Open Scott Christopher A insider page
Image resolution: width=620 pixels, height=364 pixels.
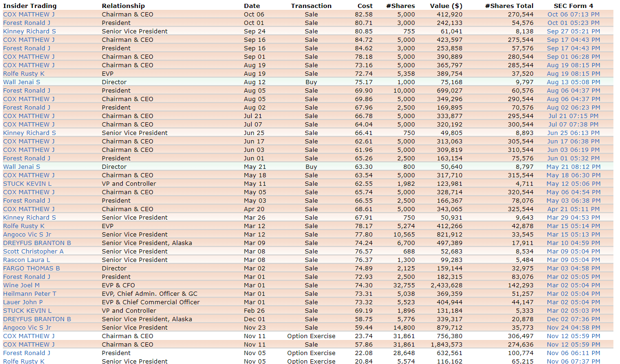(x=33, y=252)
